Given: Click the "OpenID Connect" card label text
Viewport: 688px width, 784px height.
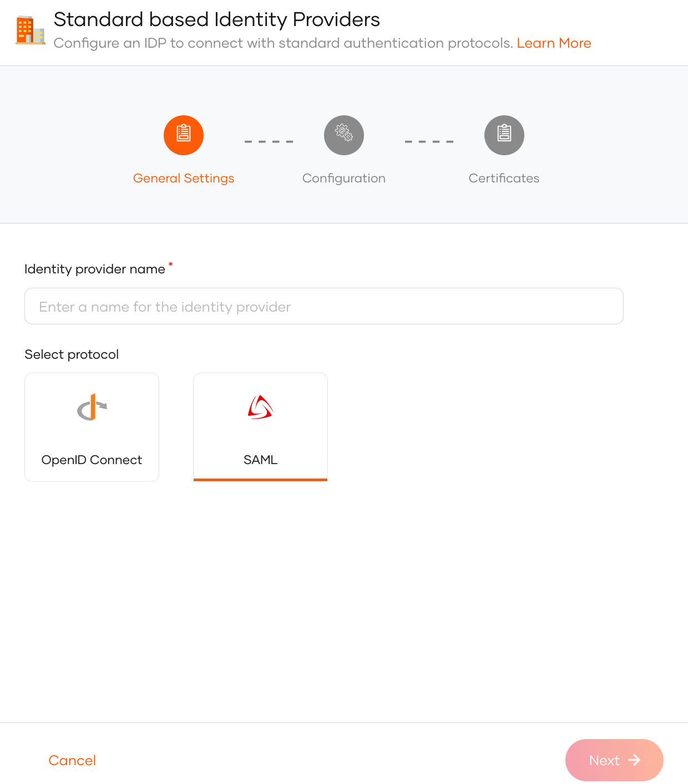Looking at the screenshot, I should tap(92, 460).
